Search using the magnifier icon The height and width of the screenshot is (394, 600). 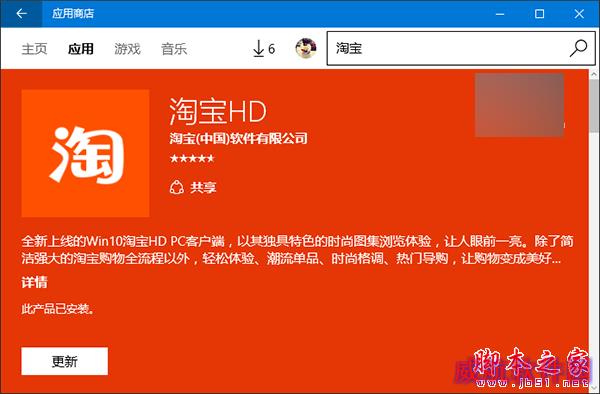(x=578, y=48)
